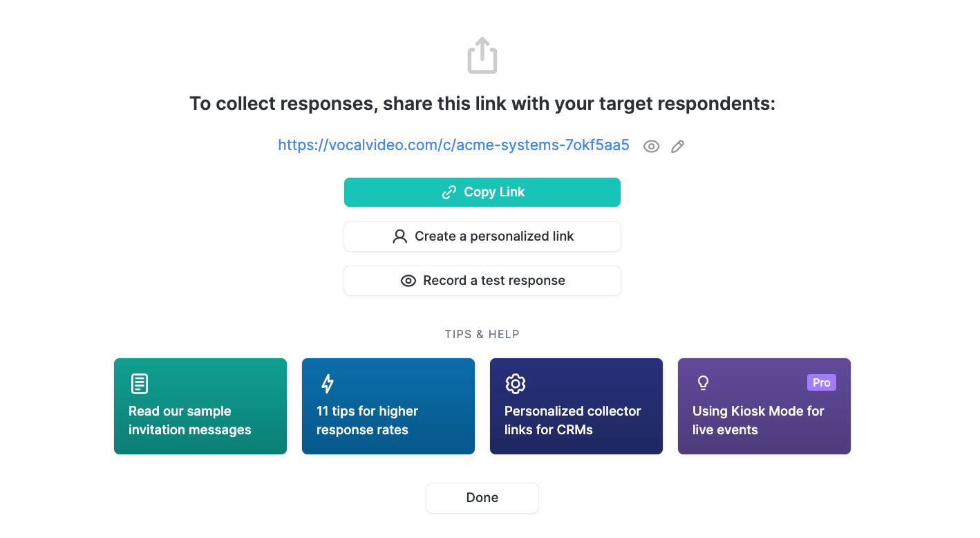Click the gear icon on the CRM links card

[516, 383]
